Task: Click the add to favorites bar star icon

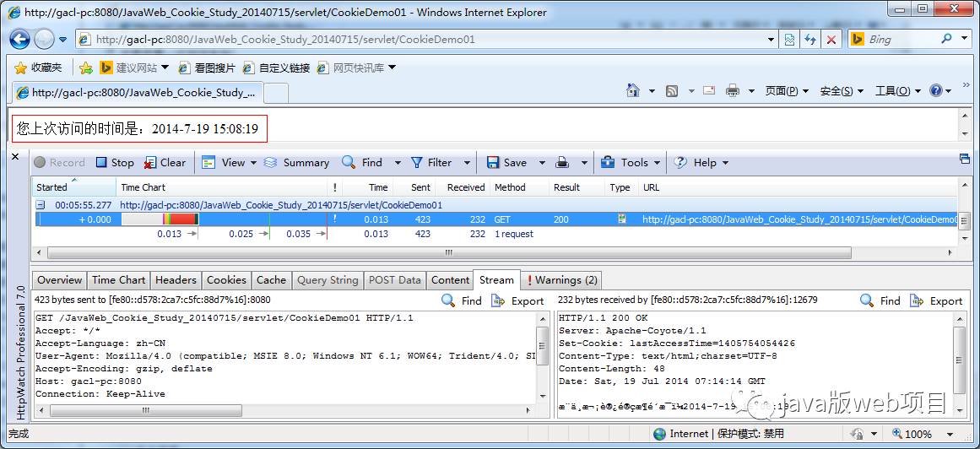Action: [86, 68]
